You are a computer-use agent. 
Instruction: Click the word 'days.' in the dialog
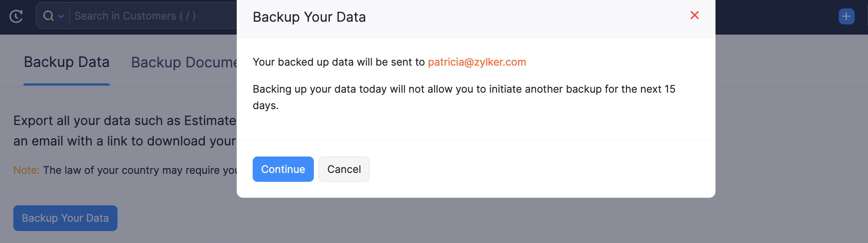[266, 106]
